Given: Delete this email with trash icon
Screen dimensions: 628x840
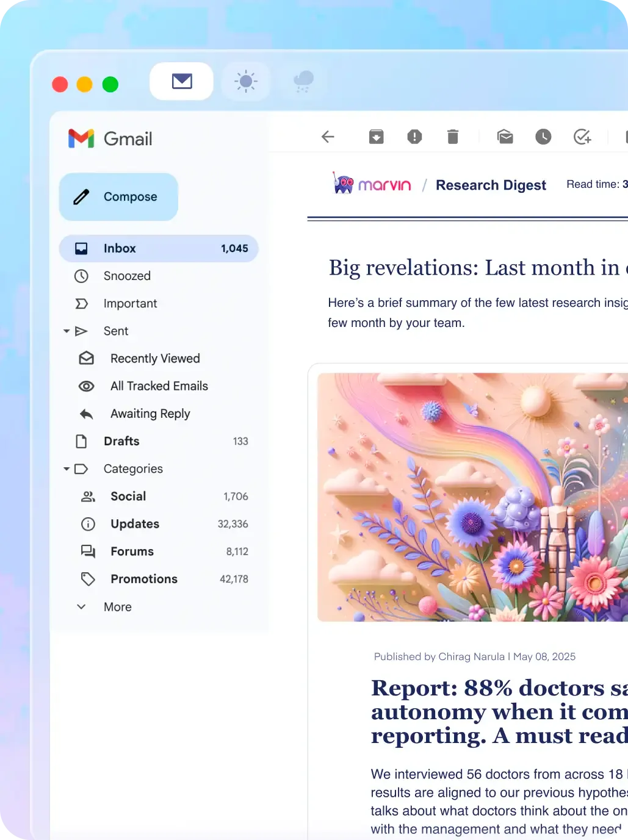Looking at the screenshot, I should tap(453, 137).
